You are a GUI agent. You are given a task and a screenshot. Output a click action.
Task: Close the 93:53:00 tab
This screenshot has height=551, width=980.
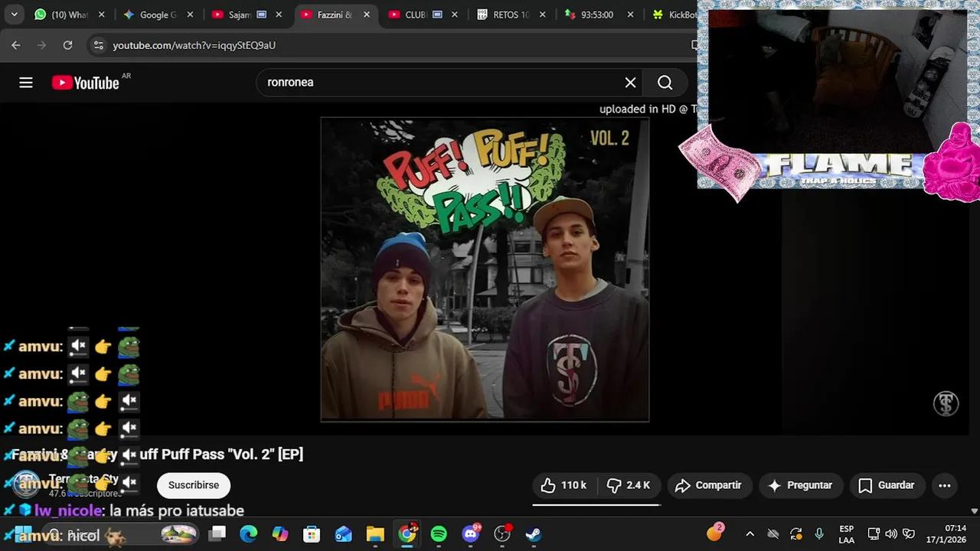tap(632, 15)
